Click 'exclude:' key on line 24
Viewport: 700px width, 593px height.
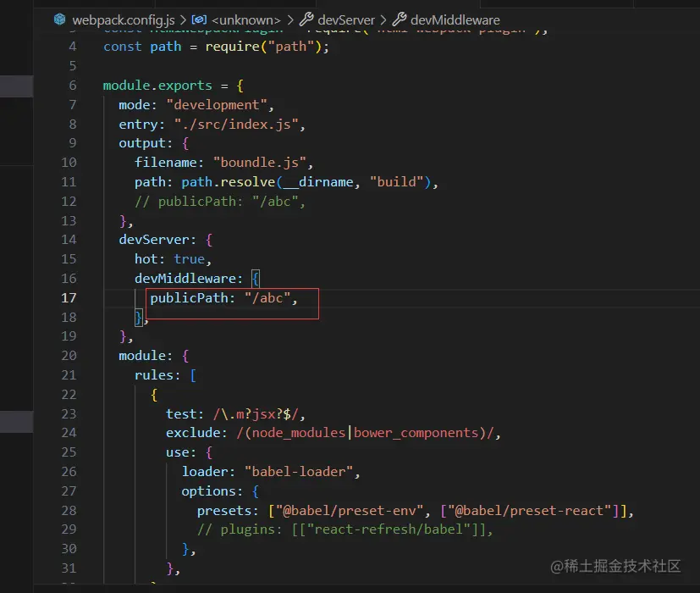point(196,433)
